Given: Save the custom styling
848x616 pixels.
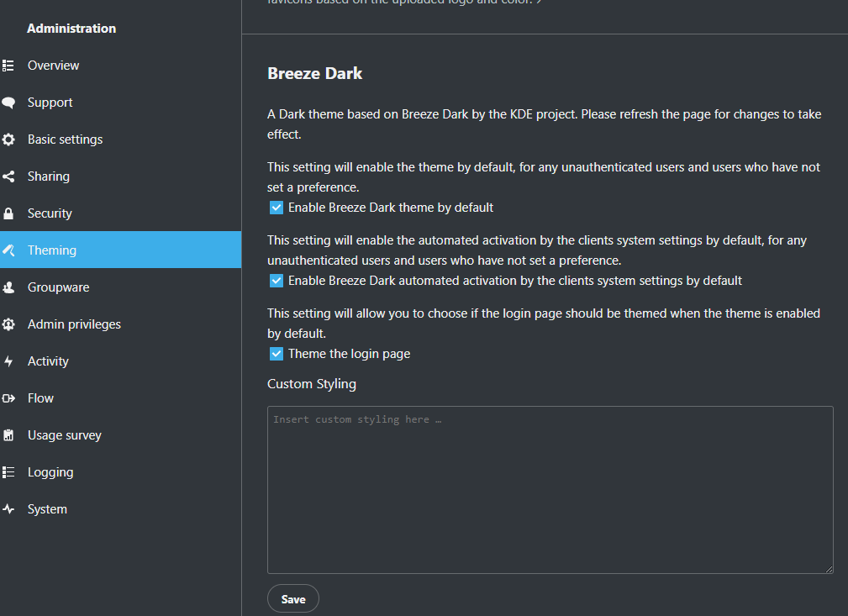Looking at the screenshot, I should click(x=293, y=599).
